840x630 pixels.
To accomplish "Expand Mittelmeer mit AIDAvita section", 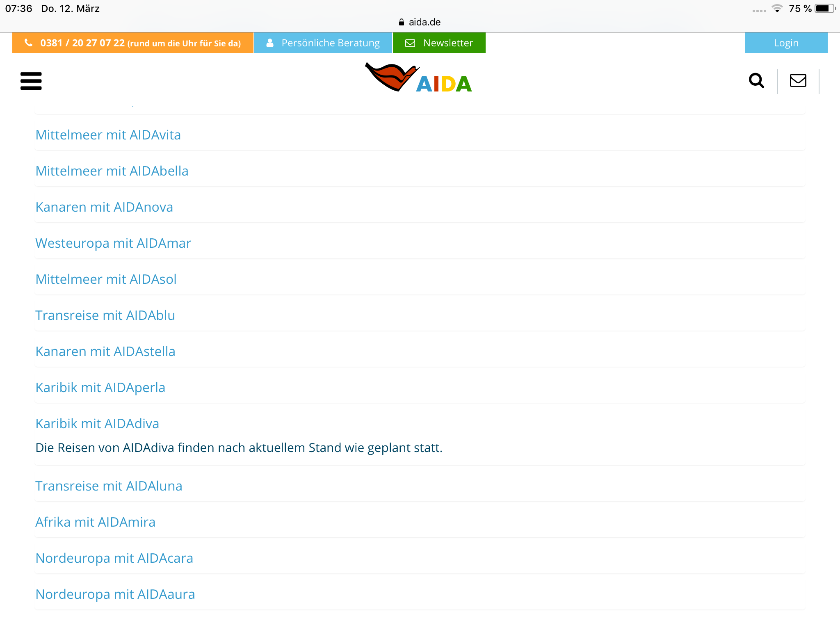I will click(108, 135).
